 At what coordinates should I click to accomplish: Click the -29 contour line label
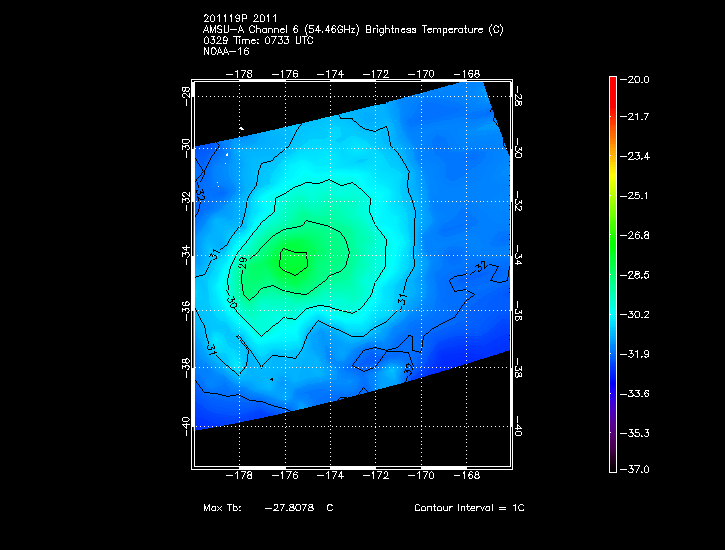[242, 263]
